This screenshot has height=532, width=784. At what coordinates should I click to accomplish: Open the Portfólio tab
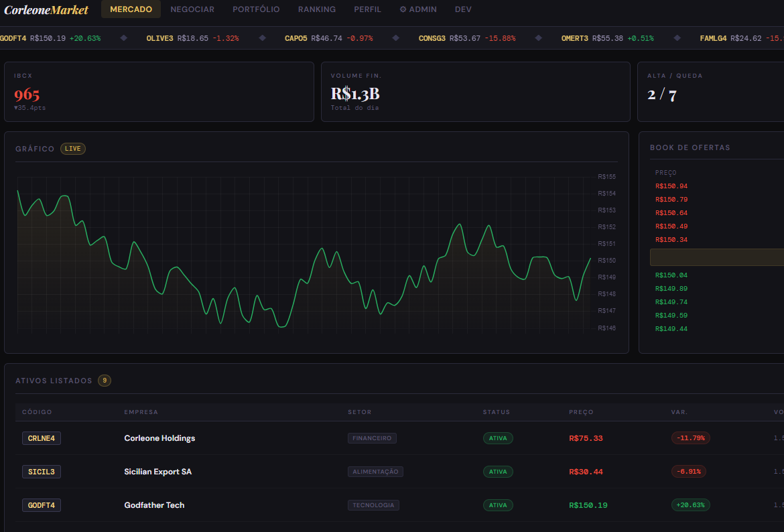tap(256, 9)
